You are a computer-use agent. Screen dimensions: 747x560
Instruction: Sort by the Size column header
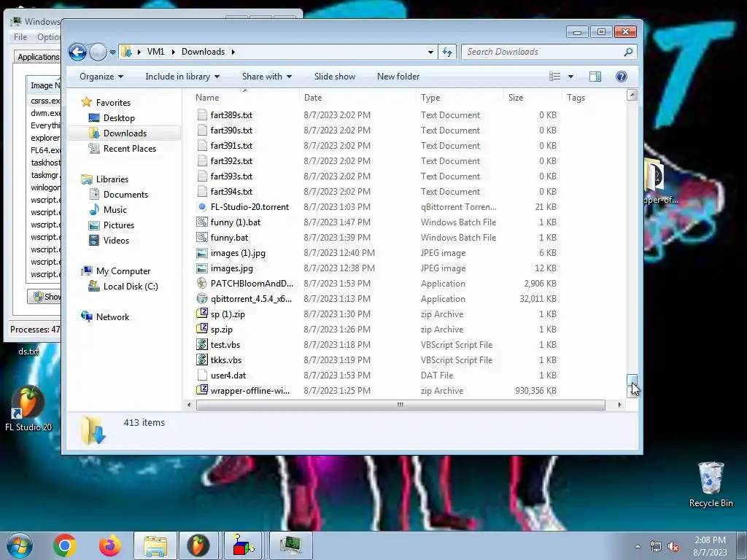(x=516, y=98)
